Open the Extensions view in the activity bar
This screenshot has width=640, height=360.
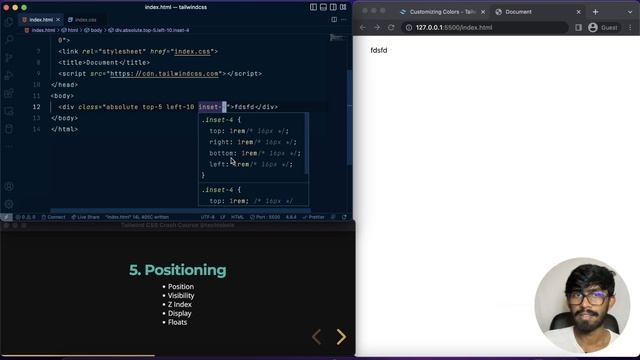coord(9,93)
